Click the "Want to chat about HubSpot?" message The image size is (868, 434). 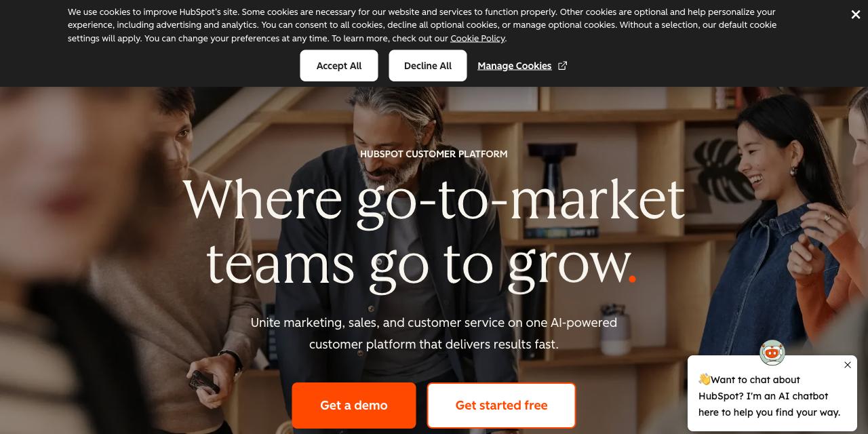pyautogui.click(x=770, y=396)
